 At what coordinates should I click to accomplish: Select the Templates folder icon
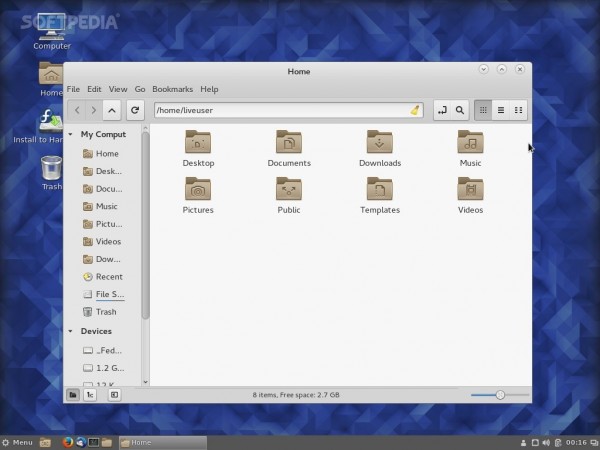pos(380,196)
